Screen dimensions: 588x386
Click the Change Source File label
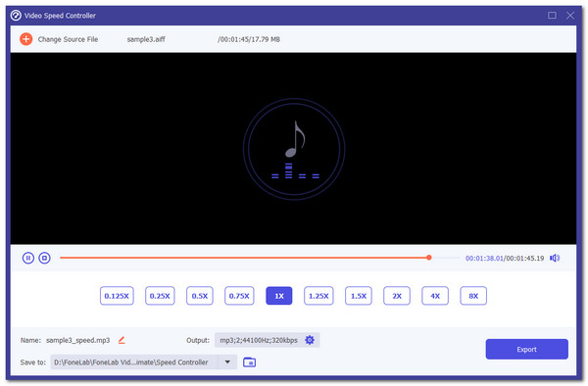[68, 39]
